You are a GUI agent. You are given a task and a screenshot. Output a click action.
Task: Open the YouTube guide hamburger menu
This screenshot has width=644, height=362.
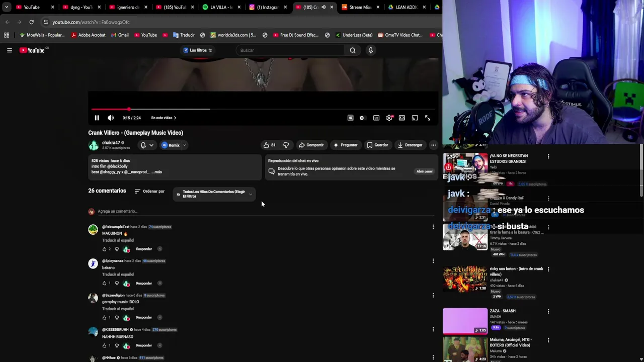[9, 50]
